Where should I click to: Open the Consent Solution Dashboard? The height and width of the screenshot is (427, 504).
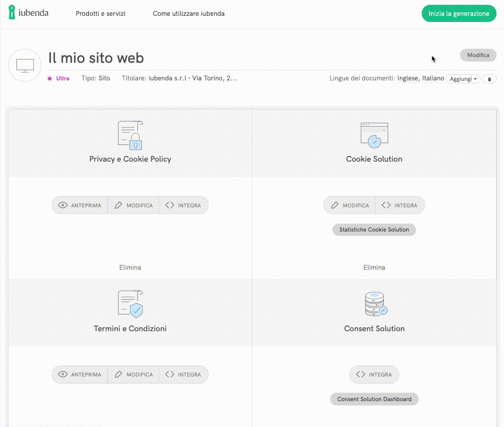[x=374, y=399]
